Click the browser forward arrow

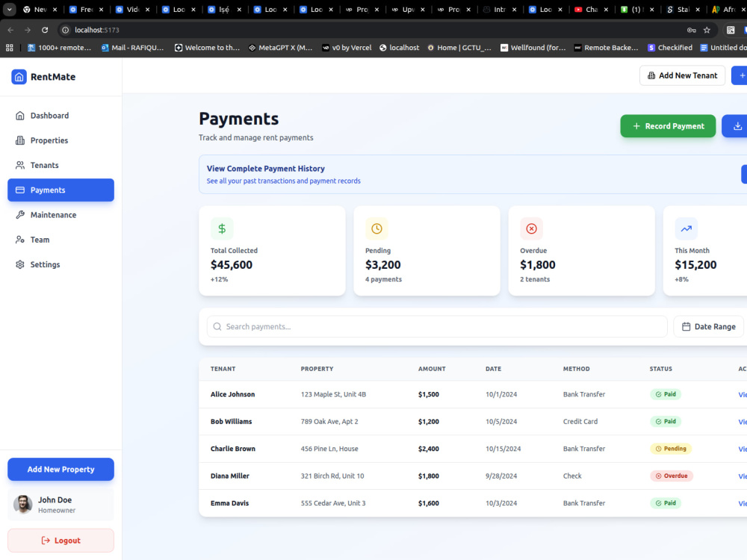pos(28,30)
